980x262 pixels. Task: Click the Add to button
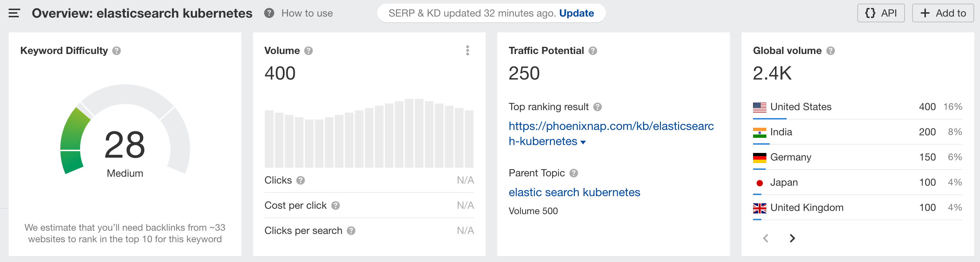943,13
